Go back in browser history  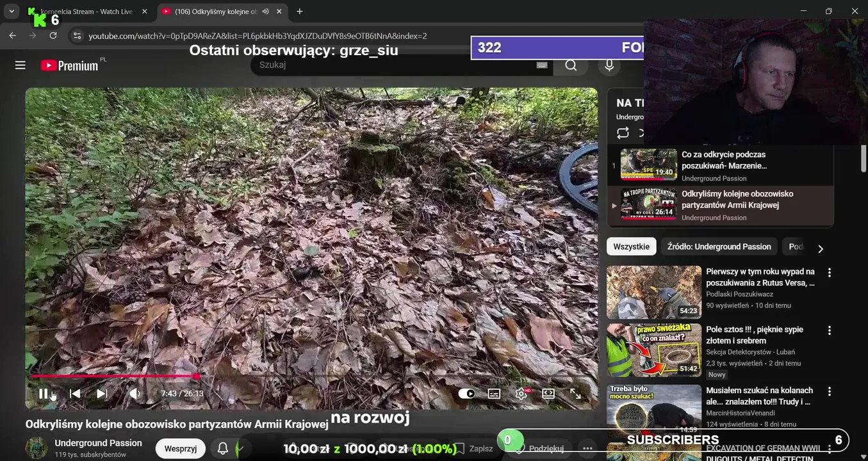pyautogui.click(x=12, y=36)
